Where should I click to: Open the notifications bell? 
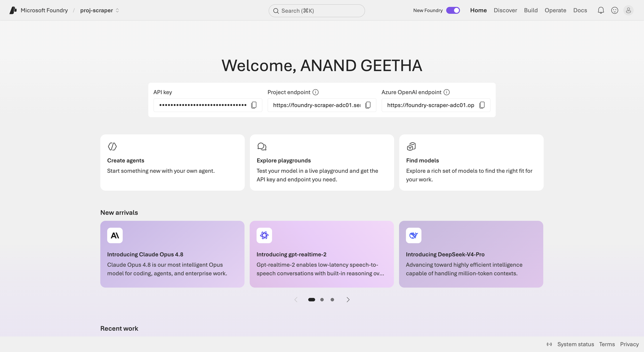pos(601,10)
